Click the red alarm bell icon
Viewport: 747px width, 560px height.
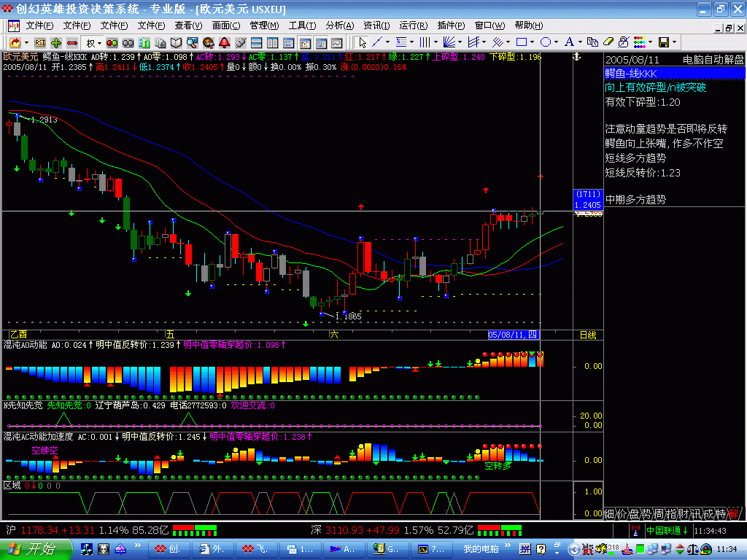point(225,42)
